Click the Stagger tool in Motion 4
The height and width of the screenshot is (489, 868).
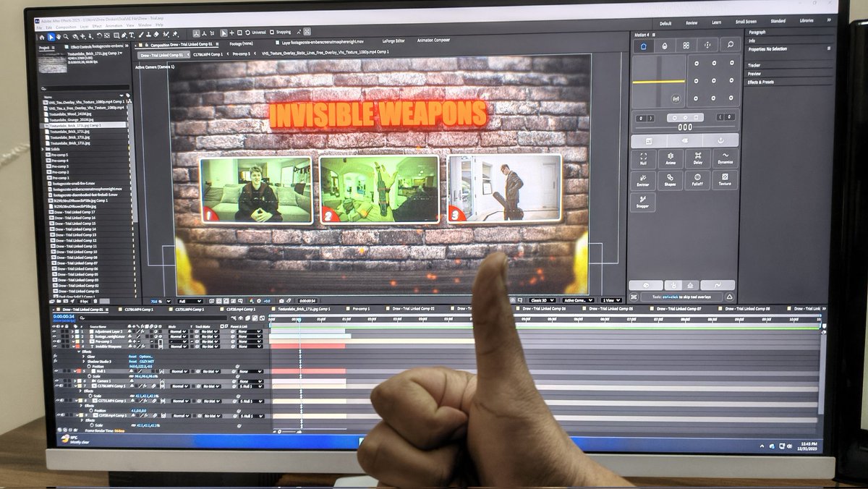[x=643, y=202]
